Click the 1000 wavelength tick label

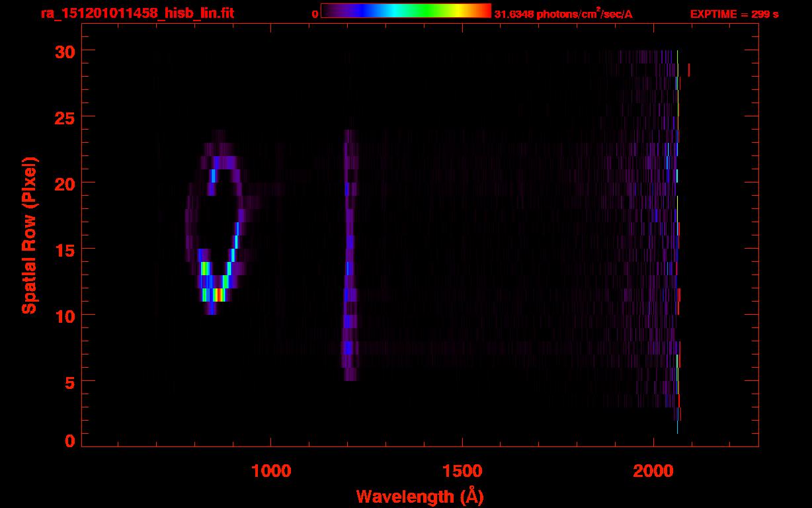(271, 470)
